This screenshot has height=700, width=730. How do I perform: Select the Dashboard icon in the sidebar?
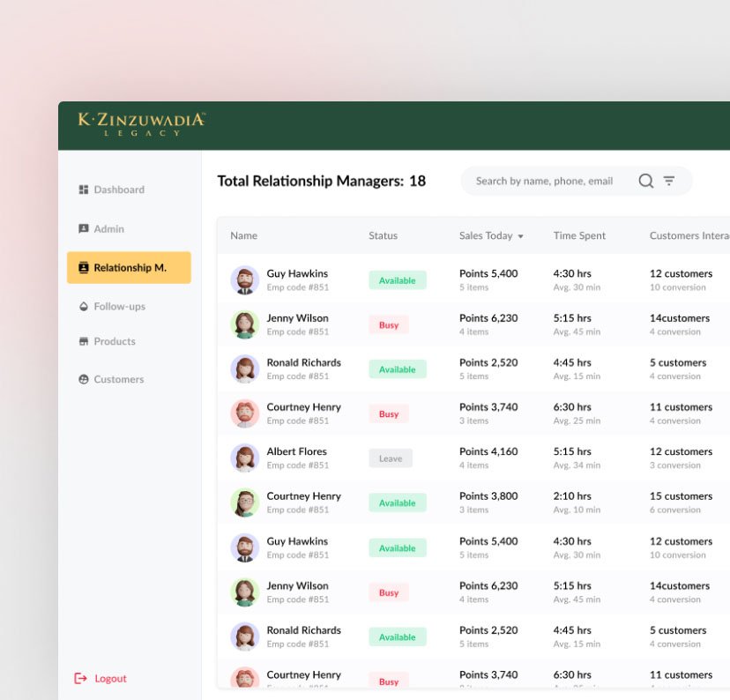tap(84, 189)
